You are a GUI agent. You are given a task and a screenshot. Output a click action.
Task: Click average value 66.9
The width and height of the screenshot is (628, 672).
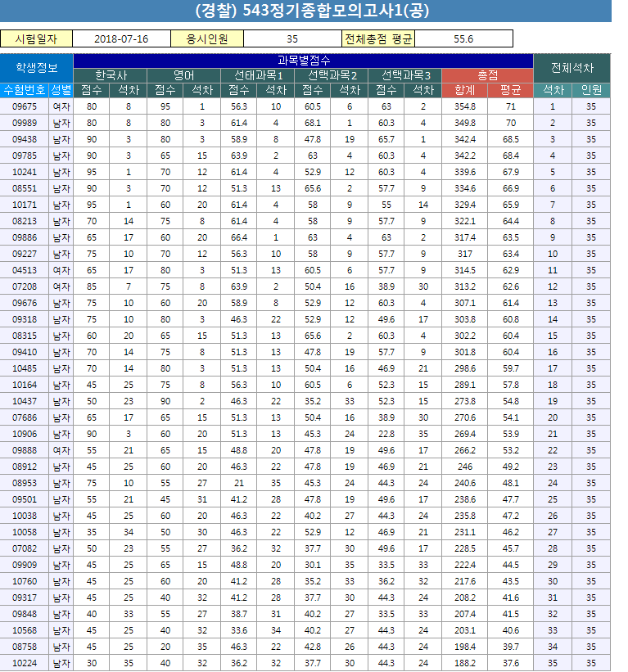pyautogui.click(x=511, y=188)
